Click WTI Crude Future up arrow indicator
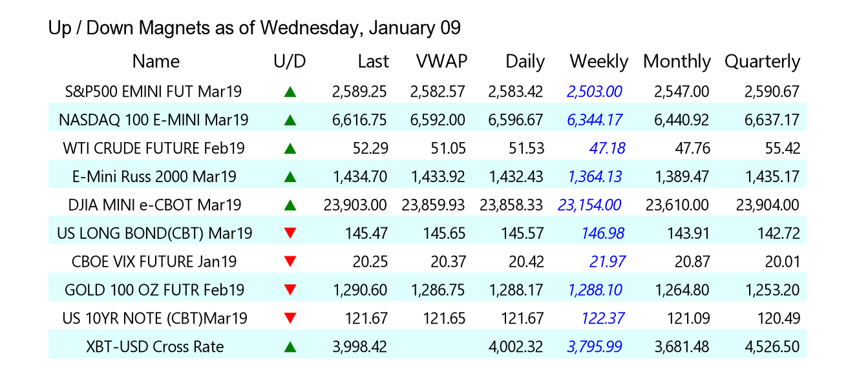 point(290,149)
